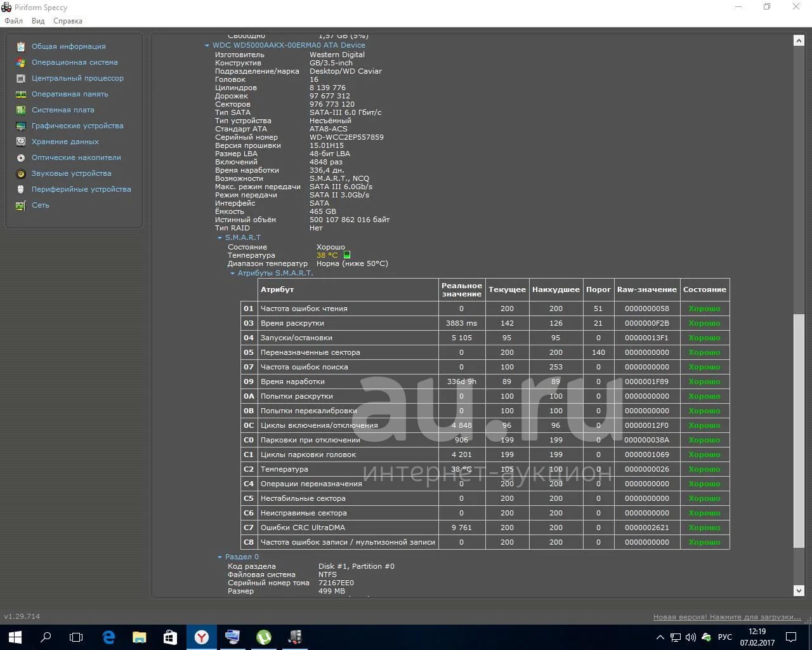Click the scrollbar down arrow
Viewport: 812px width, 650px height.
click(799, 591)
